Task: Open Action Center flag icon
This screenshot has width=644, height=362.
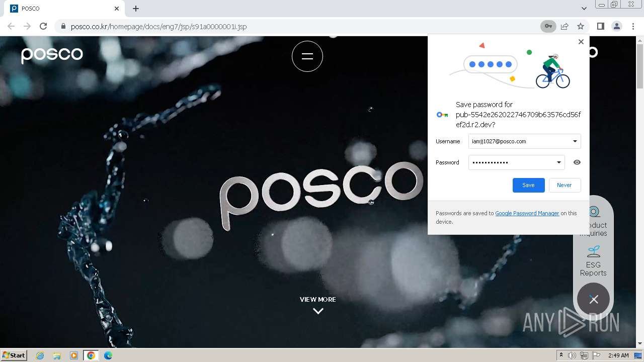Action: click(x=596, y=355)
